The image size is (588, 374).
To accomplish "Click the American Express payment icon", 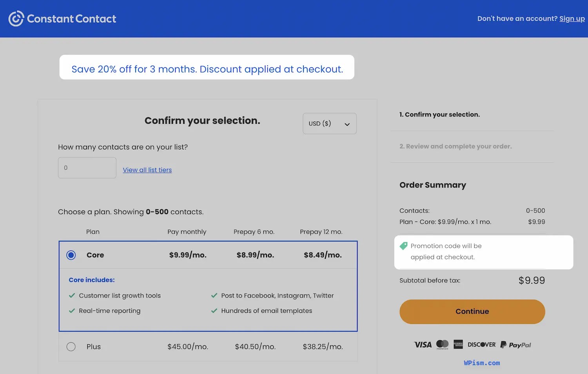I will pyautogui.click(x=458, y=345).
